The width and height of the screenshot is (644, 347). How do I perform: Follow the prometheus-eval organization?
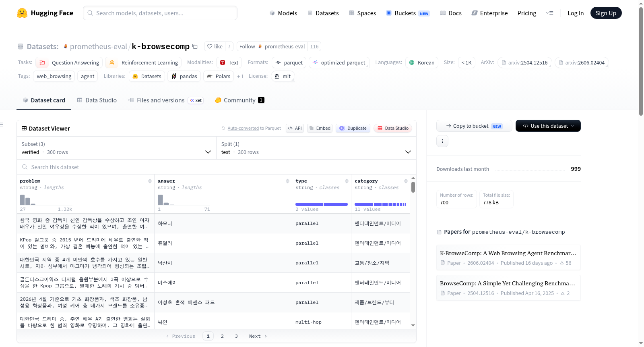click(x=272, y=46)
